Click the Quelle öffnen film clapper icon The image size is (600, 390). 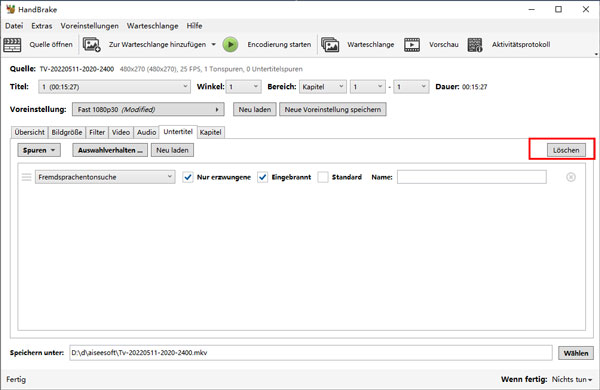click(x=12, y=45)
